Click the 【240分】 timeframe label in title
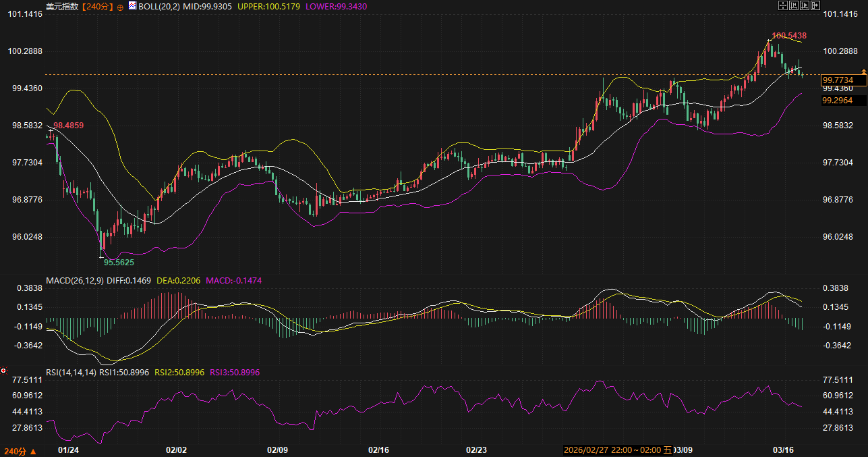The image size is (868, 457). [x=97, y=6]
